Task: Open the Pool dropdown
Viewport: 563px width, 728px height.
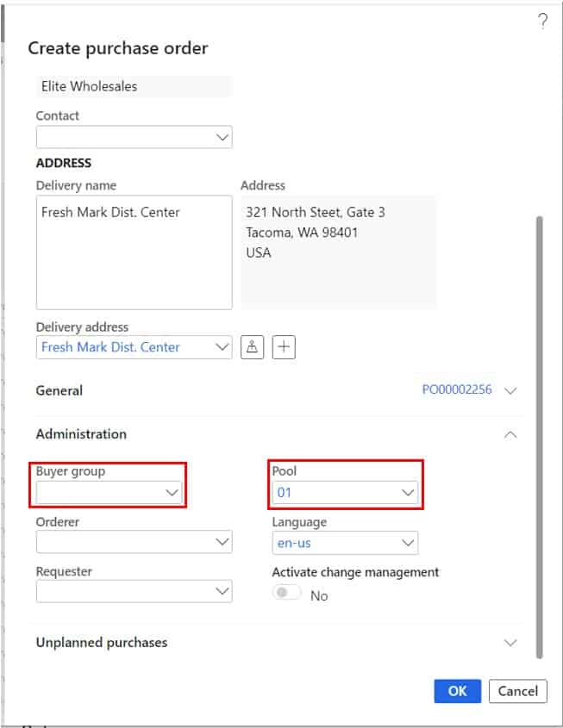Action: (x=409, y=491)
